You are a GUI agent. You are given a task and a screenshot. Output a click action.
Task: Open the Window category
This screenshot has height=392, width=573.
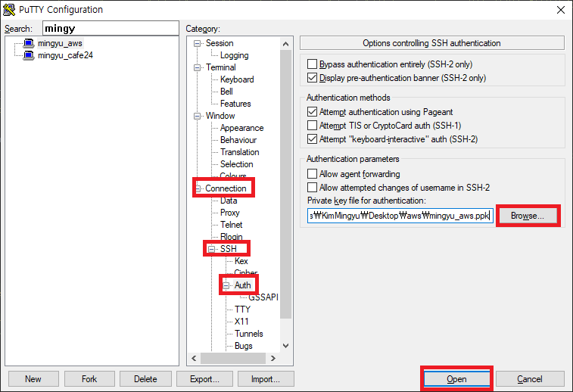(x=220, y=116)
